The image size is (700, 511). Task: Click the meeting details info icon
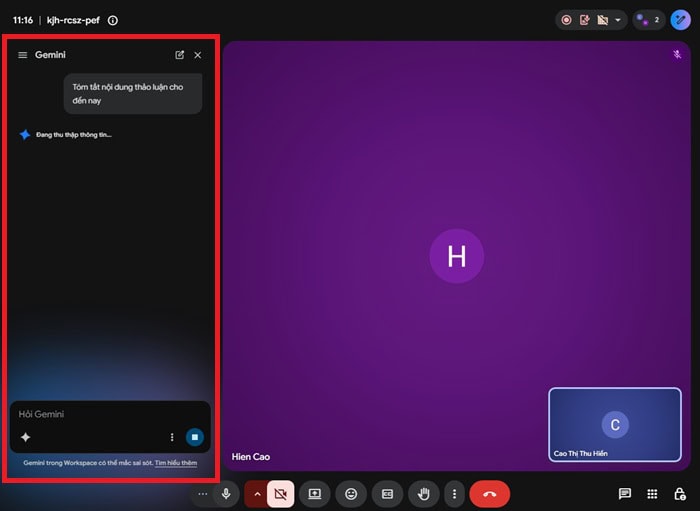pyautogui.click(x=113, y=20)
